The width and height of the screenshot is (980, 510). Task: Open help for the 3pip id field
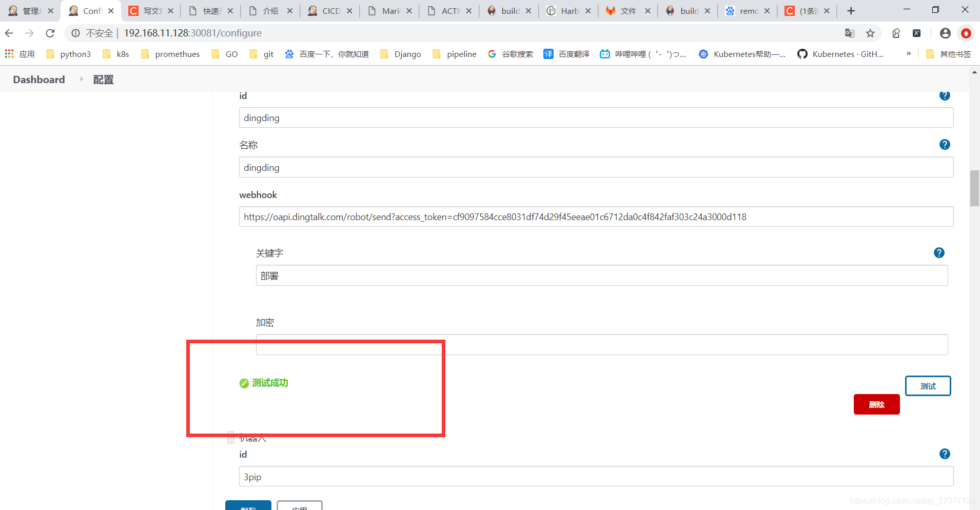[x=945, y=454]
